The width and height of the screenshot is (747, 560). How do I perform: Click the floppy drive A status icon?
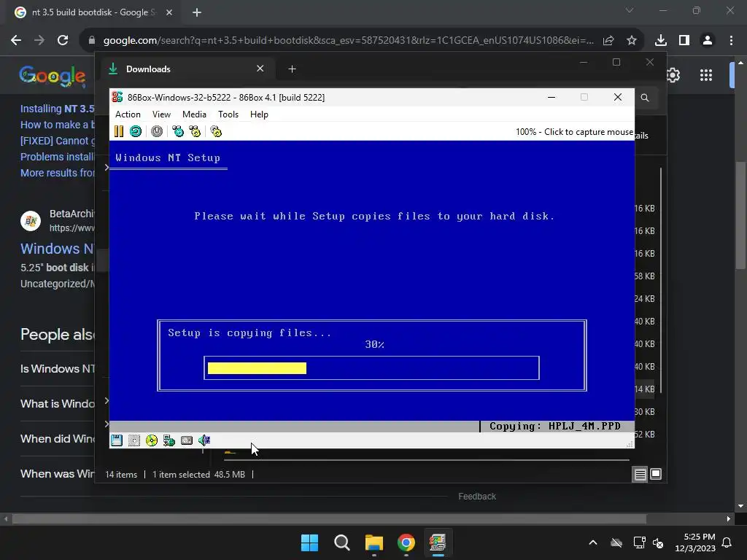[117, 440]
